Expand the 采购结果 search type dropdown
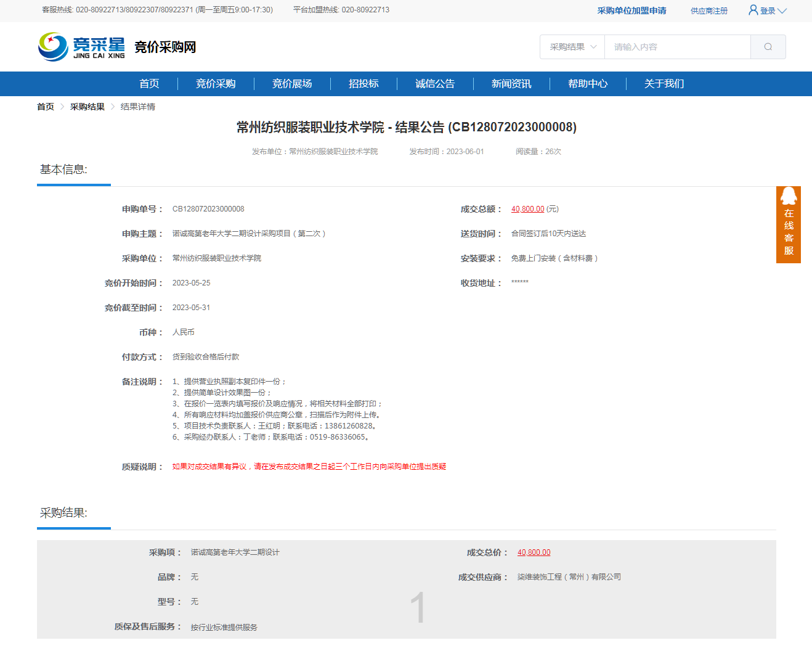This screenshot has height=664, width=812. (x=572, y=47)
